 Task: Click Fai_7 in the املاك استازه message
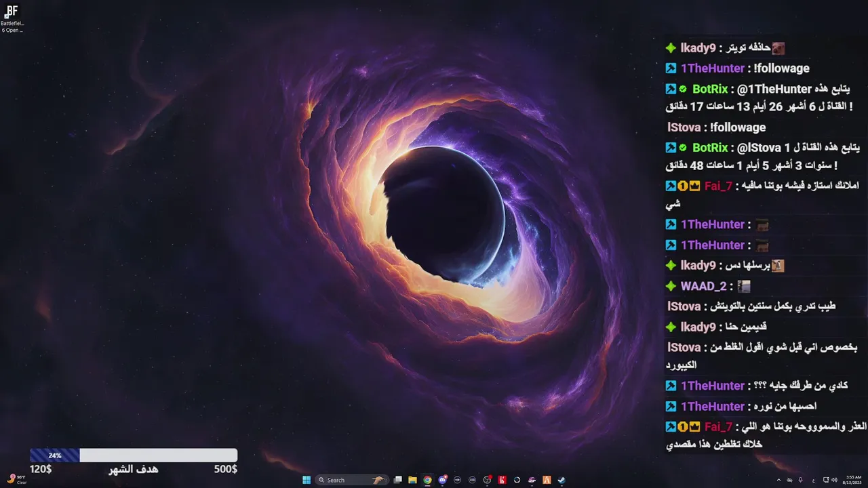[x=718, y=186]
